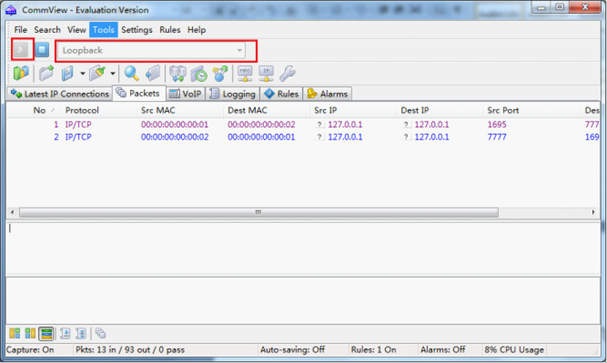The image size is (607, 363).
Task: Click the second monitor network toolbar icon
Action: [x=266, y=73]
